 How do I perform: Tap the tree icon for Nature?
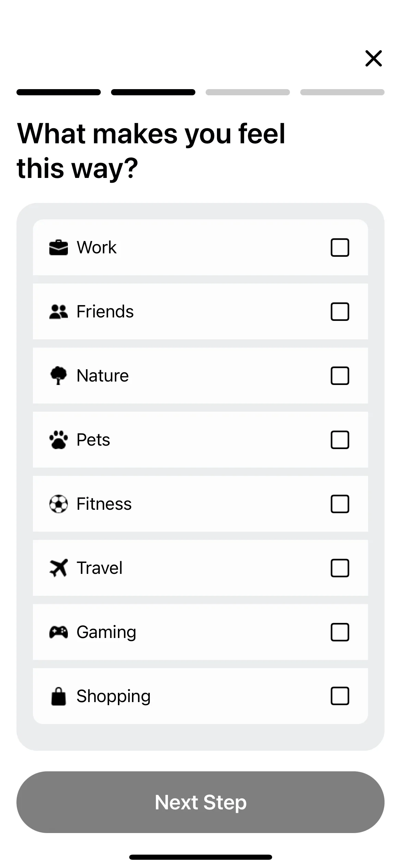59,376
